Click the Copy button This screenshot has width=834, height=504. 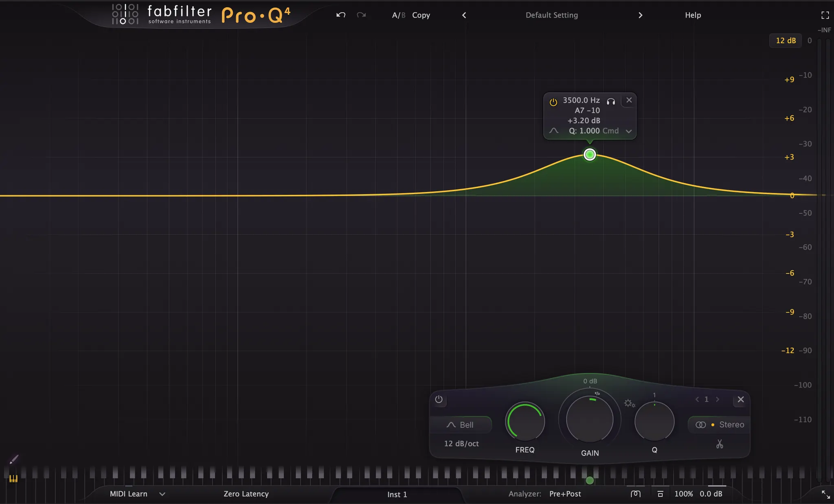point(421,15)
